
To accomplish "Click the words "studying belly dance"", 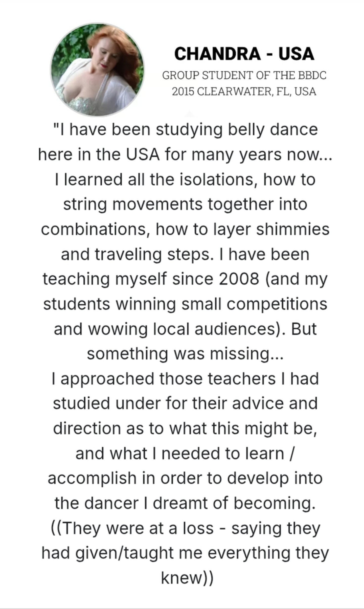I will click(x=237, y=129).
